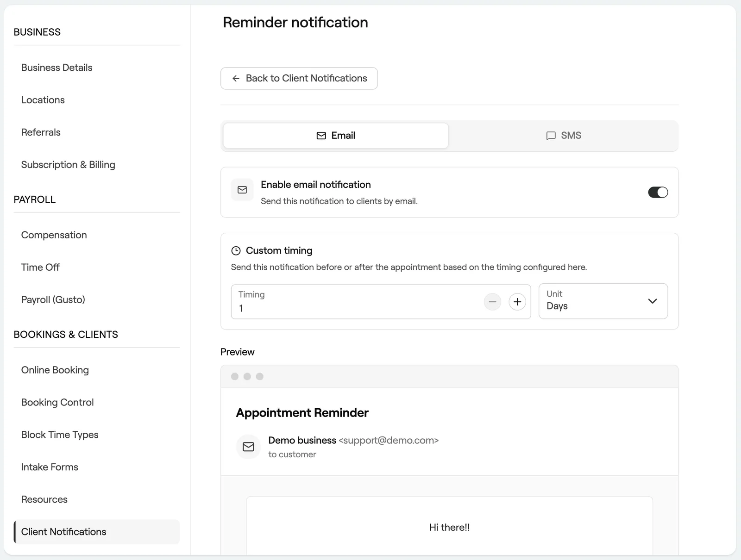Toggle the Enable email notification switch
The width and height of the screenshot is (741, 560).
coord(658,192)
